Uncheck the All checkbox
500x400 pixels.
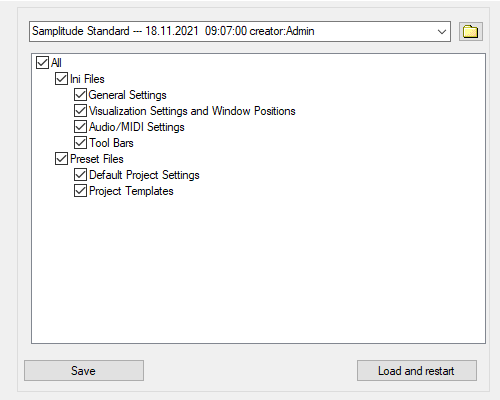tap(42, 63)
